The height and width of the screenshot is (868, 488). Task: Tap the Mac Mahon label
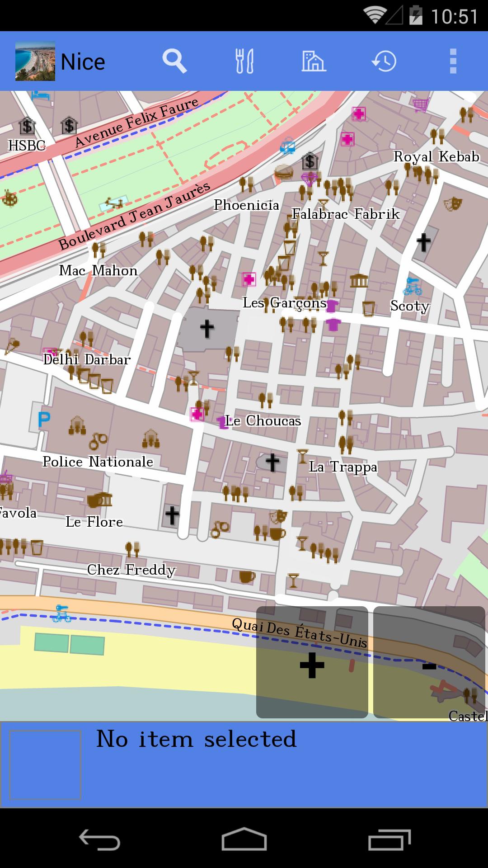[98, 270]
